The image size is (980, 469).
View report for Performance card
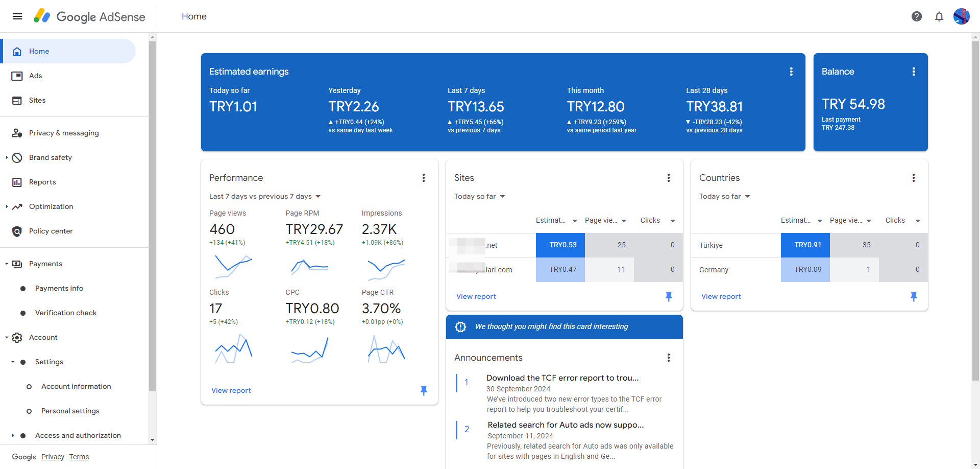tap(231, 390)
